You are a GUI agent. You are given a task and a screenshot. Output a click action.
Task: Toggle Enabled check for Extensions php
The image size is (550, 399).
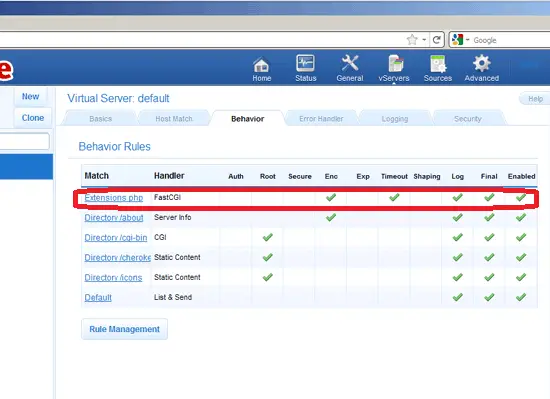pos(521,197)
